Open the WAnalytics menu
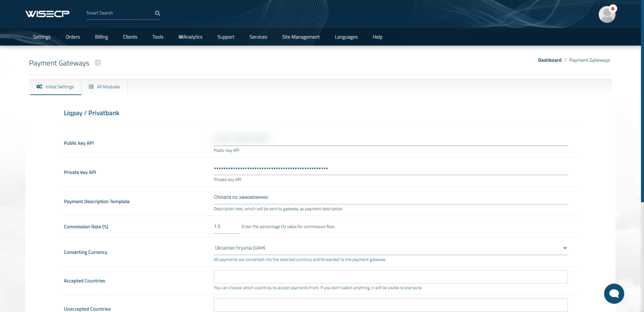This screenshot has height=312, width=644. (x=190, y=37)
